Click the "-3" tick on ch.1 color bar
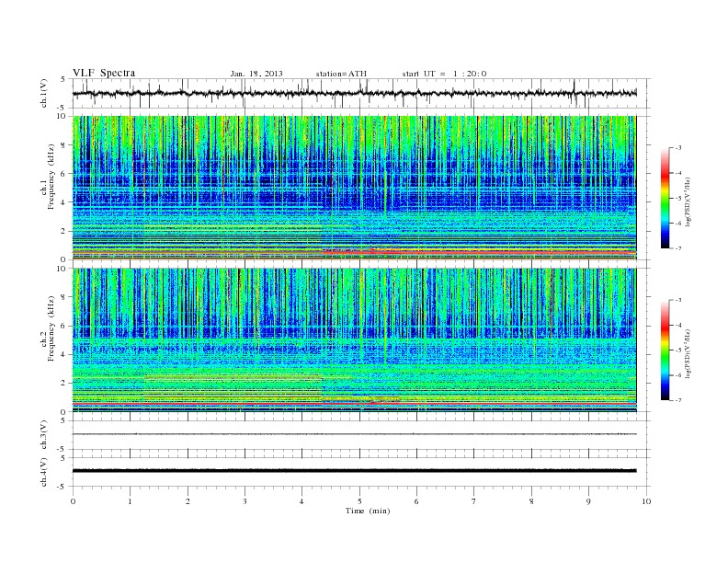This screenshot has height=563, width=728. (x=677, y=148)
